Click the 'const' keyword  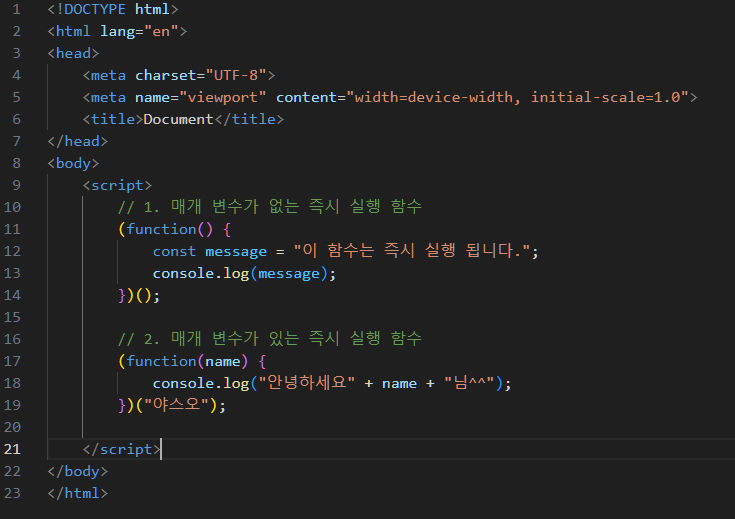point(174,252)
